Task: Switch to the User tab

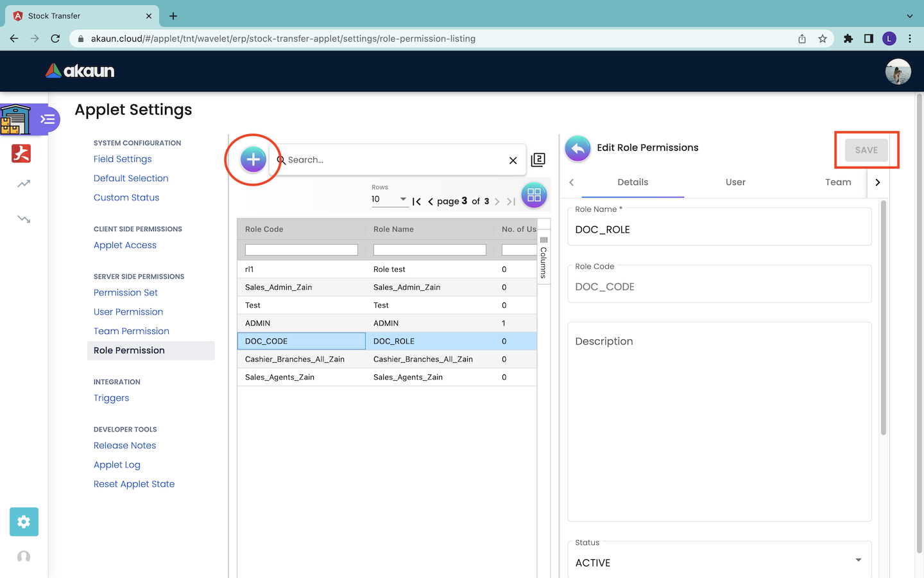Action: [x=735, y=182]
